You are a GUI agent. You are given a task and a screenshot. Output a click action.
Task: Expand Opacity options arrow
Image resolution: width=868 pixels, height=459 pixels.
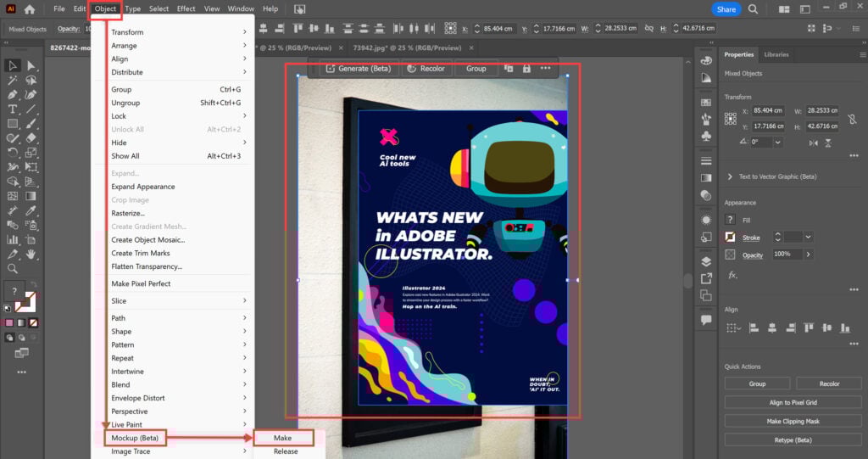[808, 255]
